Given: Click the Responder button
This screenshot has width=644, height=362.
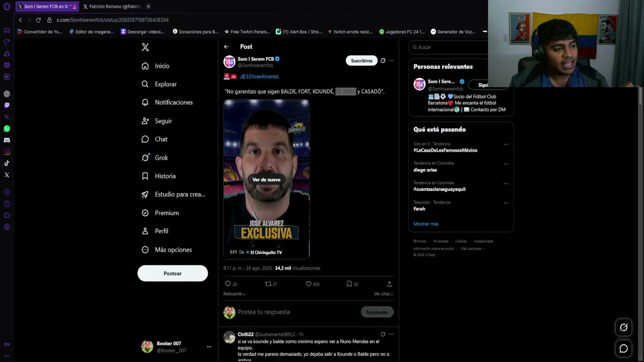Looking at the screenshot, I should pos(377,312).
